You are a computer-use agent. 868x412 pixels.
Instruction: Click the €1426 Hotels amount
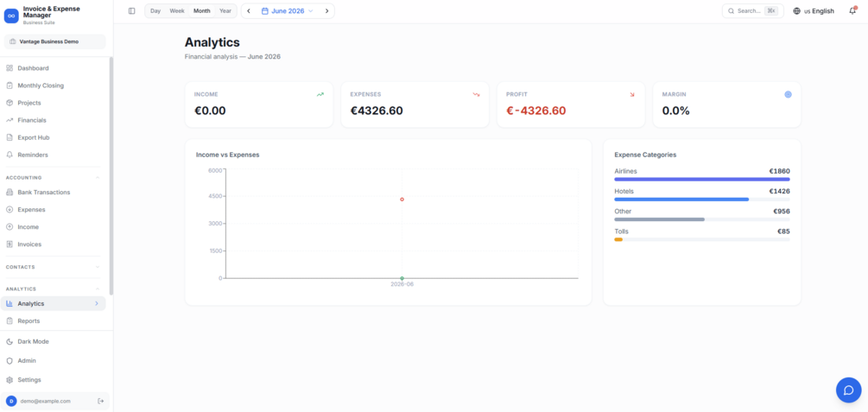[x=779, y=191]
